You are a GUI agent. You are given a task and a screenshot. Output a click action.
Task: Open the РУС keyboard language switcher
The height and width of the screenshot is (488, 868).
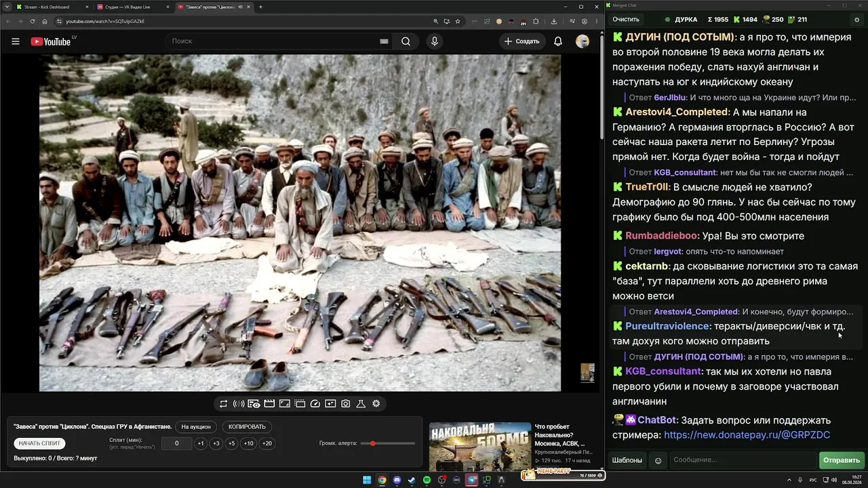pyautogui.click(x=813, y=480)
